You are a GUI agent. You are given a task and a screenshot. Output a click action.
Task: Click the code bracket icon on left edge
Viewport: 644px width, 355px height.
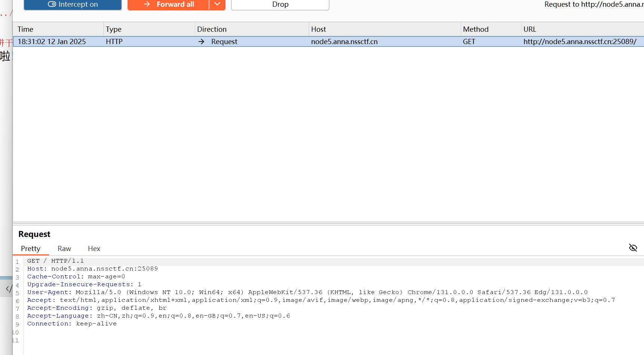point(9,288)
